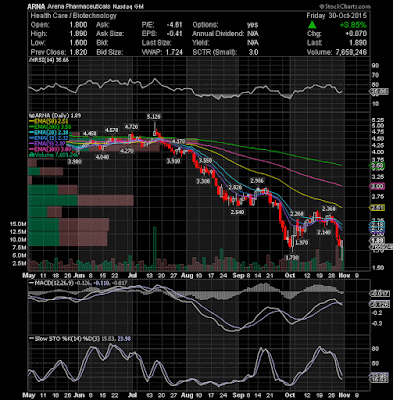393x400 pixels.
Task: Click the Arena Pharmaceuticals company name
Action: [x=78, y=6]
